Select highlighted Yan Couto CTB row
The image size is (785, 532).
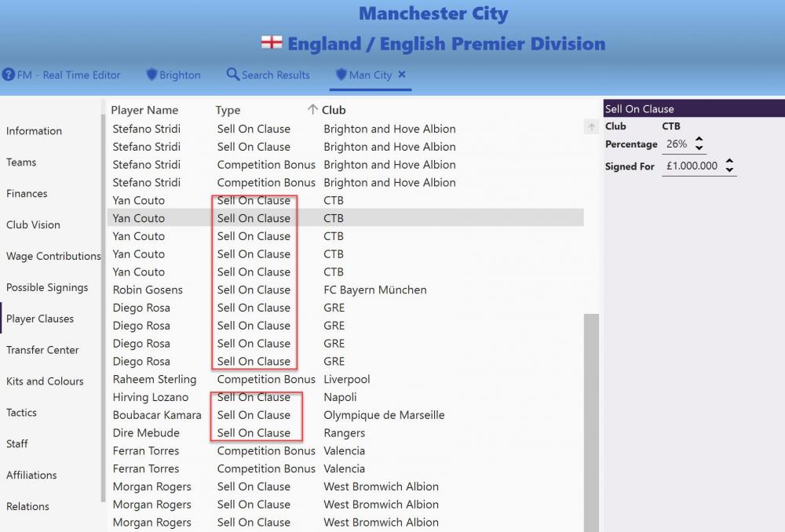[345, 218]
